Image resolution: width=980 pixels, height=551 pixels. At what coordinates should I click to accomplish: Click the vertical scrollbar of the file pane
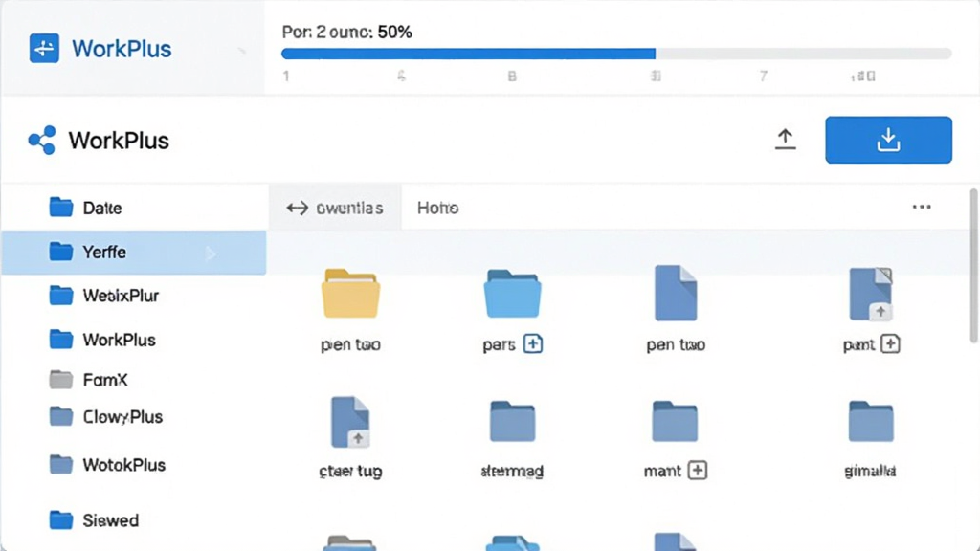tap(973, 266)
